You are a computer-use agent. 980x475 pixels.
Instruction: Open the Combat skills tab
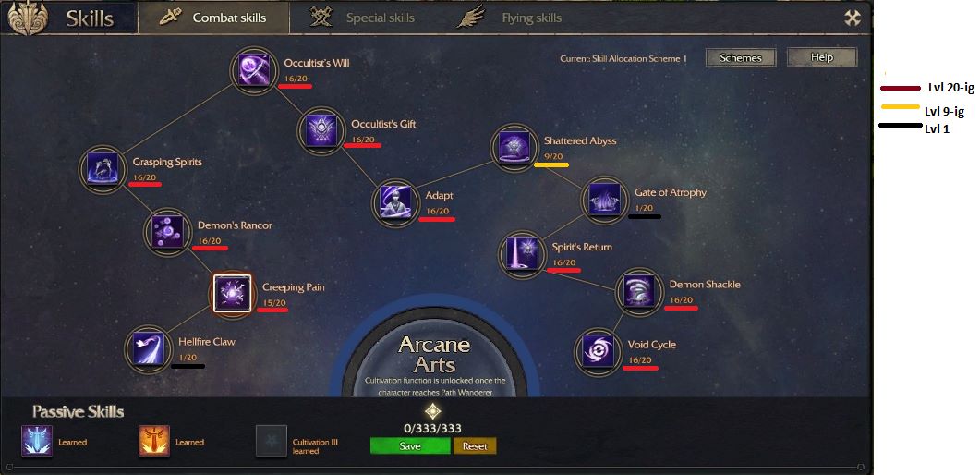click(213, 18)
